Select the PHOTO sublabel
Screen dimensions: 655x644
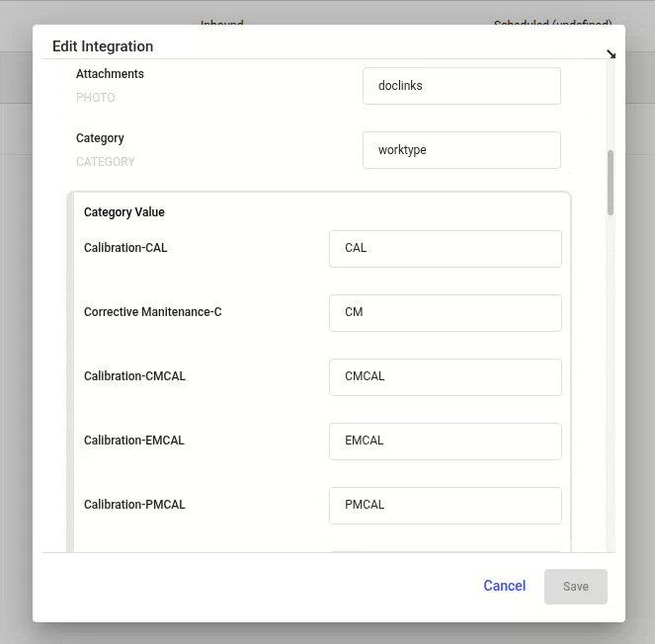[x=95, y=98]
